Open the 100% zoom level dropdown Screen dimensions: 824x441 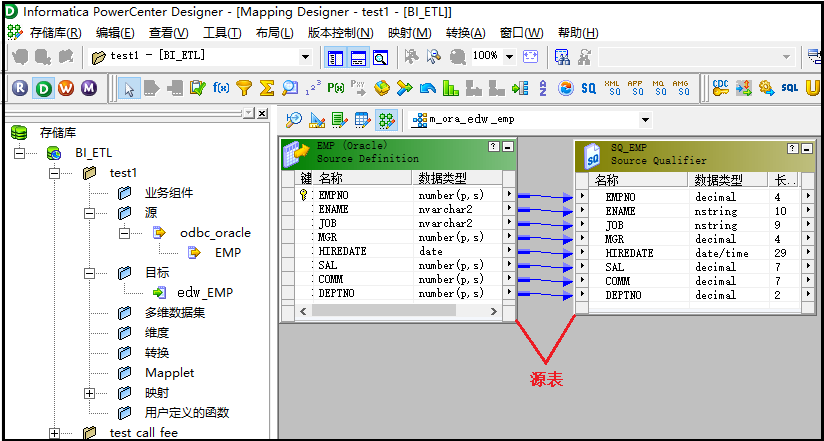point(509,57)
